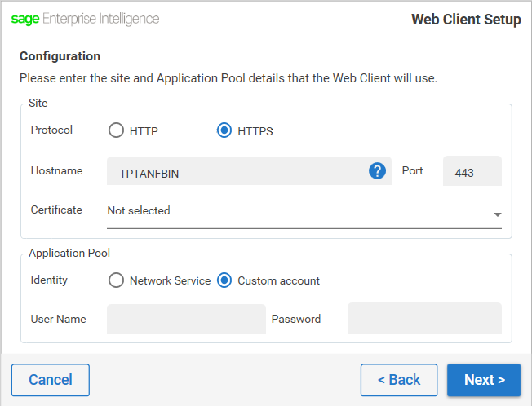This screenshot has width=532, height=406.
Task: Click the Site group label
Action: pyautogui.click(x=38, y=103)
